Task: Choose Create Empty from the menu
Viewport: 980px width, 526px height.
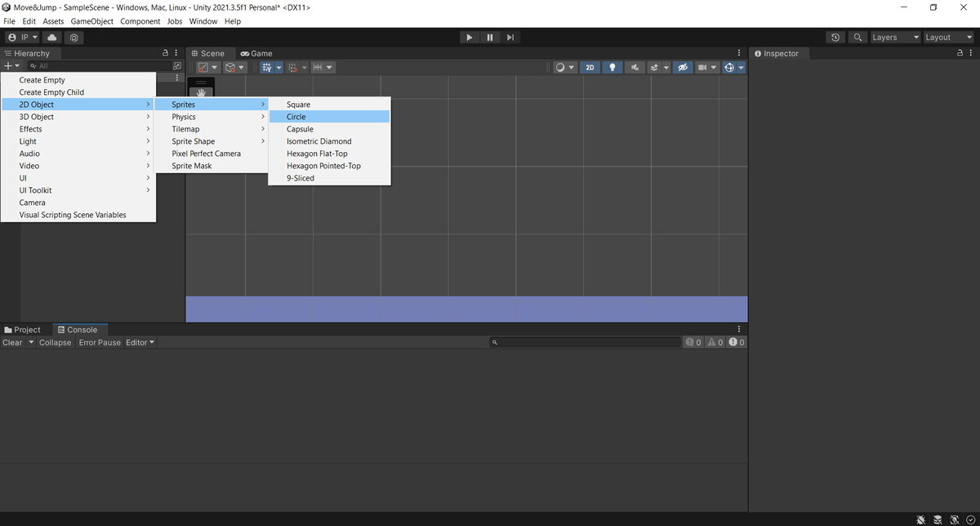Action: point(78,80)
